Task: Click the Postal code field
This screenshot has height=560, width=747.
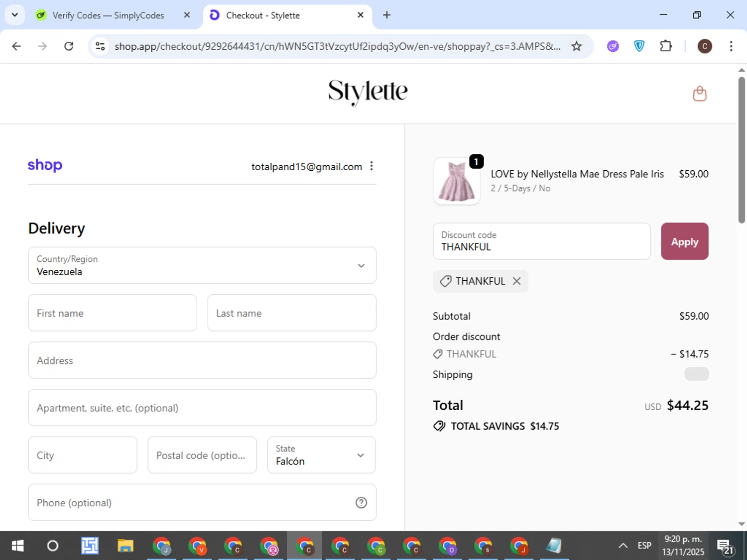Action: [202, 455]
